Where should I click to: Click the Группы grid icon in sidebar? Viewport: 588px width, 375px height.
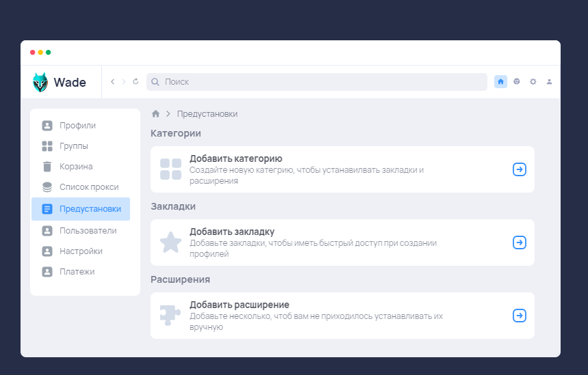47,146
